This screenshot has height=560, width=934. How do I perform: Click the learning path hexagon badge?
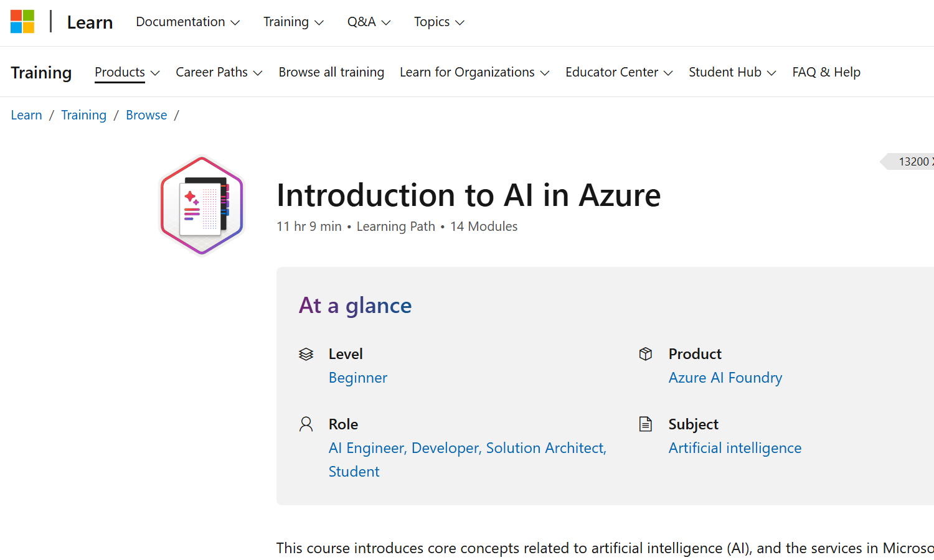coord(202,205)
